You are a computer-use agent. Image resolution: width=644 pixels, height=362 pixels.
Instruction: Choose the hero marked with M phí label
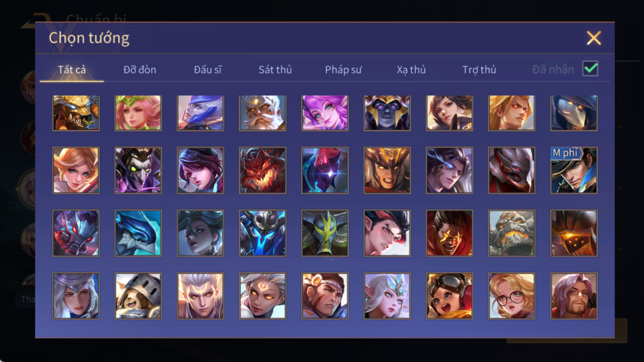[x=574, y=170]
